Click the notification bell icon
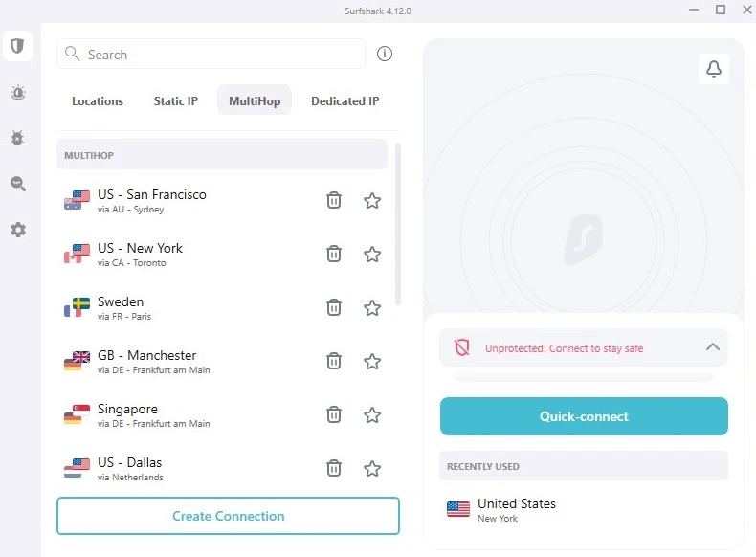The width and height of the screenshot is (756, 557). tap(713, 69)
